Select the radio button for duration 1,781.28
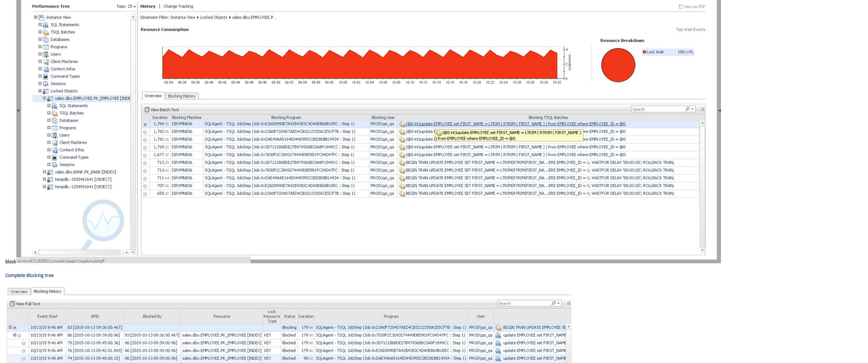The image size is (868, 363). [x=145, y=140]
